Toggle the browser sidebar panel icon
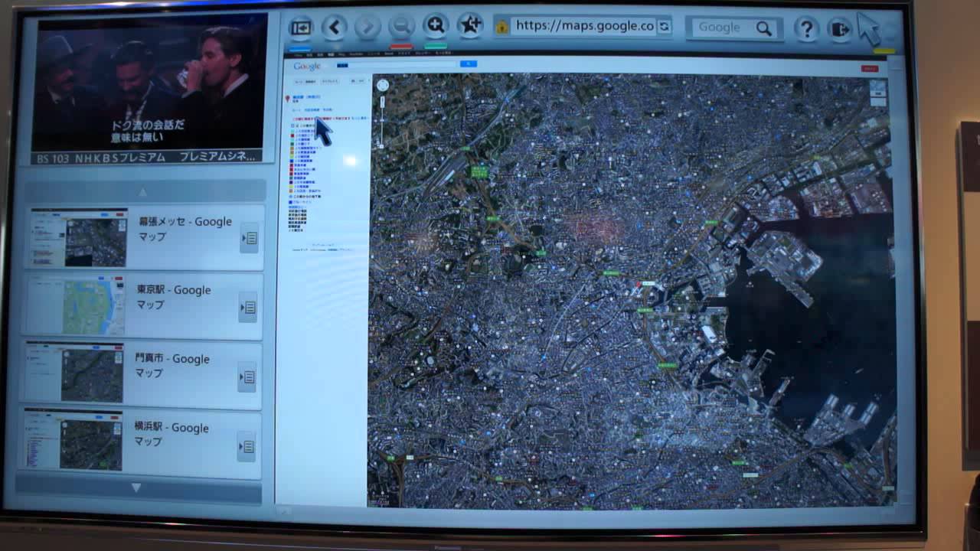The height and width of the screenshot is (551, 980). point(300,28)
